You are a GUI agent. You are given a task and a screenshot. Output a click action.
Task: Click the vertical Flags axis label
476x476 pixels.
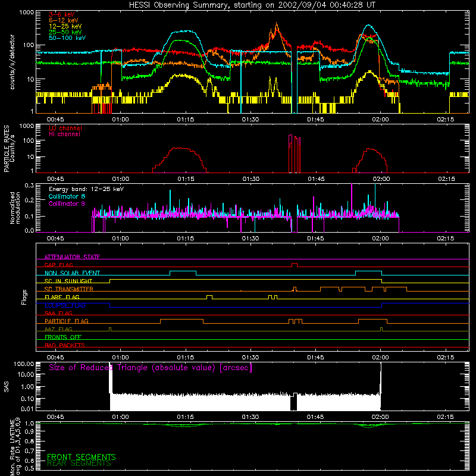(24, 297)
